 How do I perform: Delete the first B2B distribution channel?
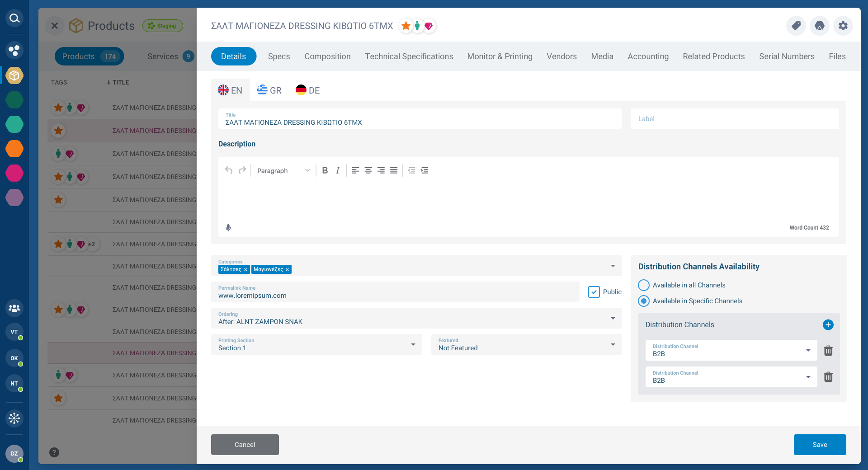pyautogui.click(x=828, y=351)
